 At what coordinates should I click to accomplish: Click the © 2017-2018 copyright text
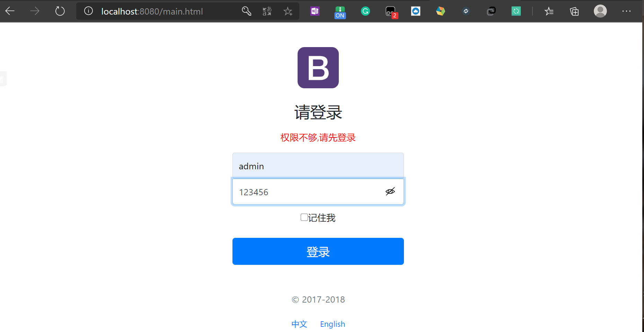(318, 299)
